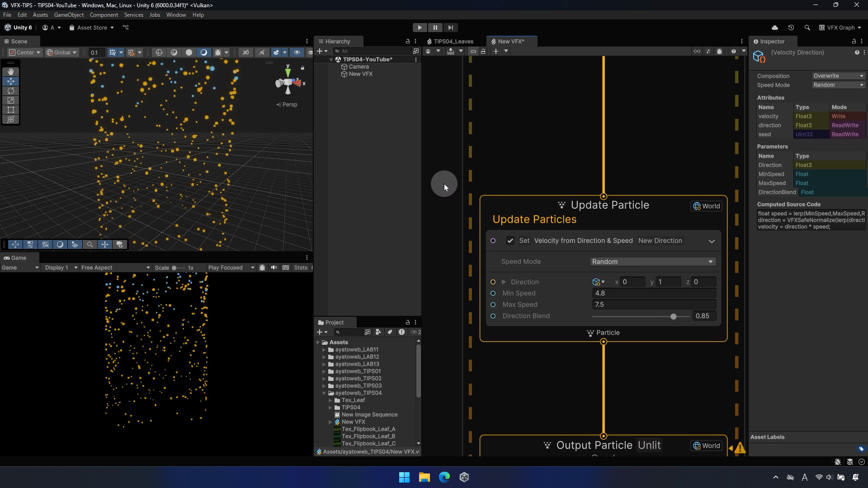The height and width of the screenshot is (488, 868).
Task: Toggle the Set Velocity block checkbox
Action: pos(510,241)
